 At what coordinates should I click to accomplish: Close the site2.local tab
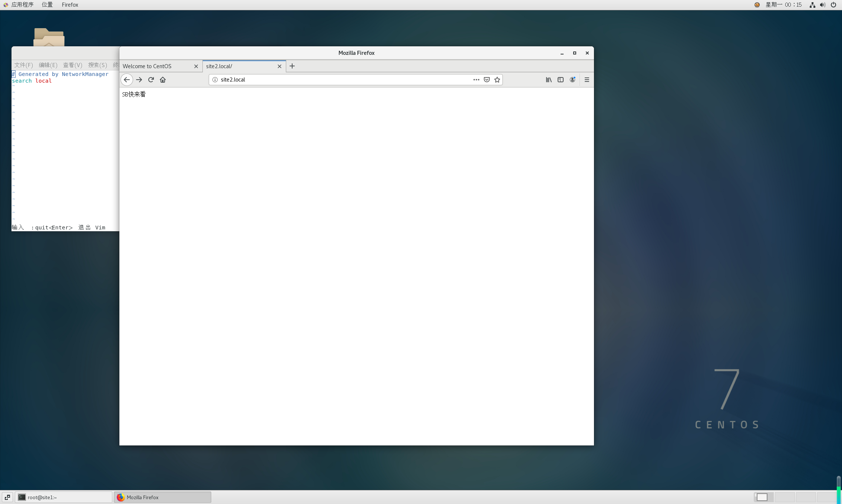click(x=280, y=66)
